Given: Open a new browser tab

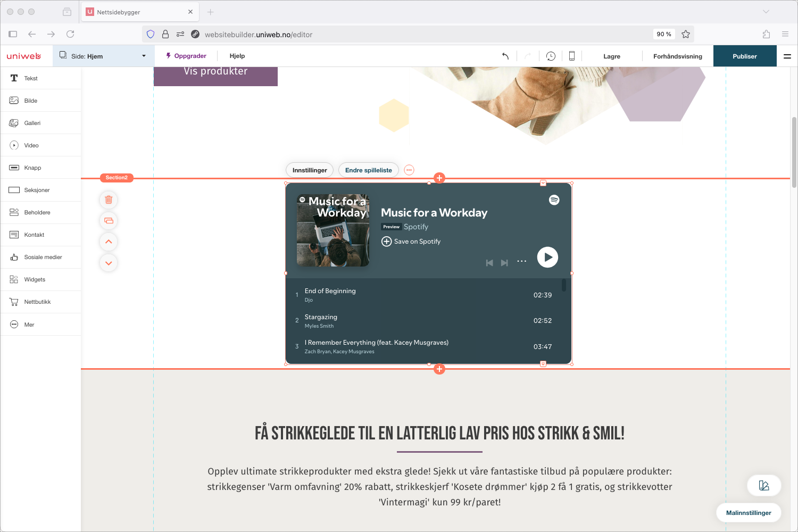Looking at the screenshot, I should point(210,12).
